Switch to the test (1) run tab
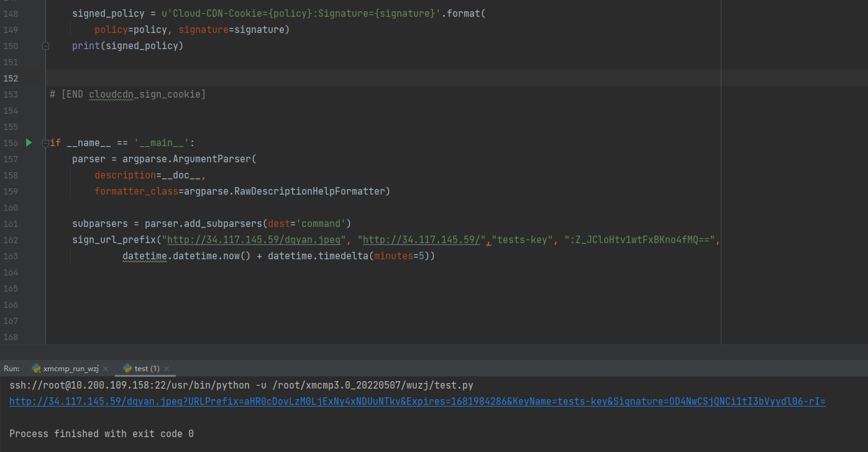868x452 pixels. tap(147, 369)
